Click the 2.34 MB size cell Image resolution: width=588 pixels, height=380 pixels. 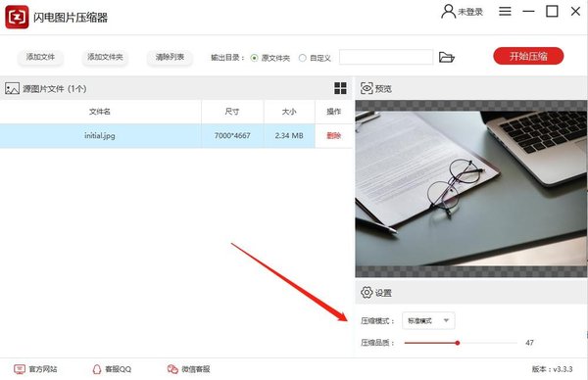[x=289, y=136]
